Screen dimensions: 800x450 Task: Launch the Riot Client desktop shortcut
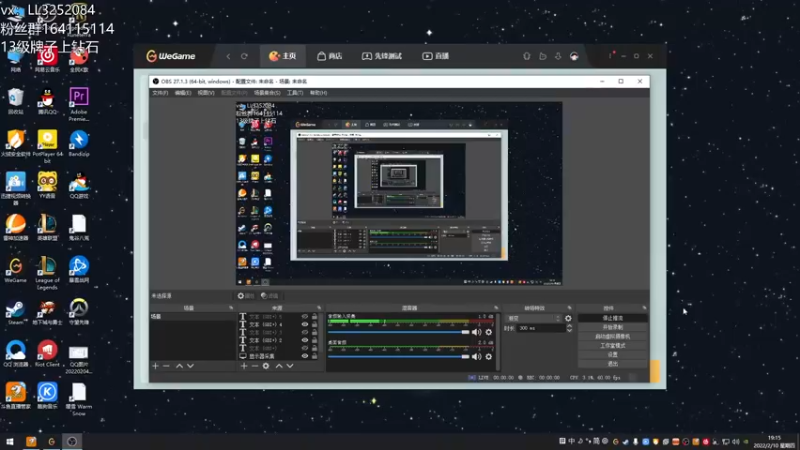point(47,354)
